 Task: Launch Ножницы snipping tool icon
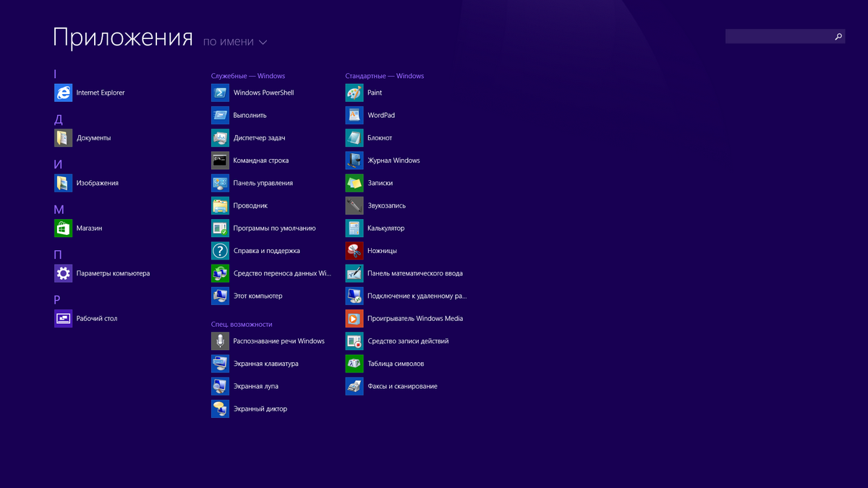[354, 251]
